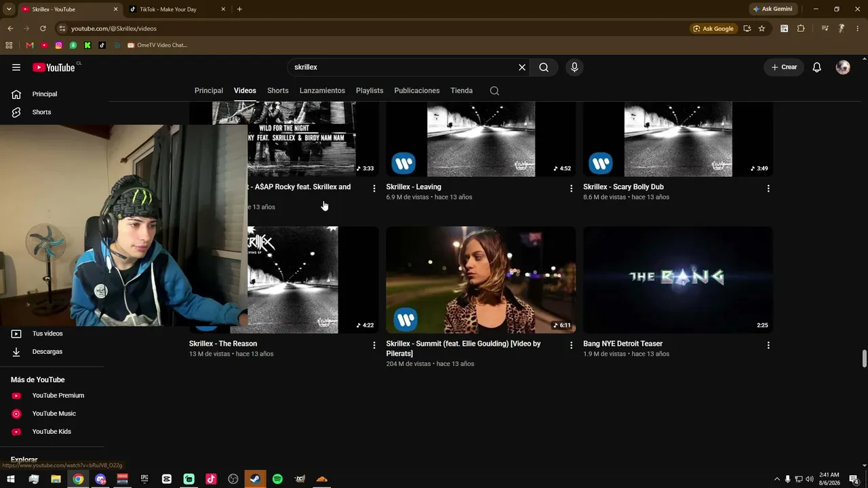Open the Skrillex - The Reason title link

click(x=223, y=344)
